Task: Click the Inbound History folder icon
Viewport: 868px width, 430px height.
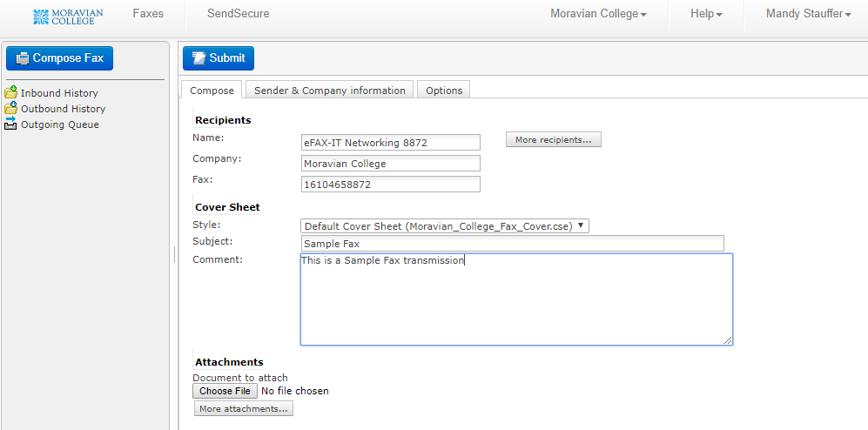Action: 11,92
